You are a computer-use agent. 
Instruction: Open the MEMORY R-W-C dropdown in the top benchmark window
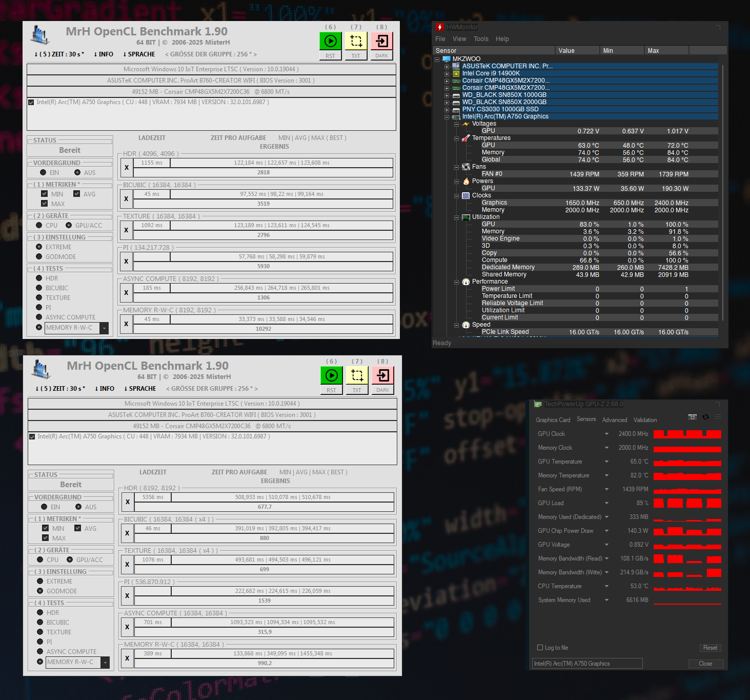pos(104,328)
